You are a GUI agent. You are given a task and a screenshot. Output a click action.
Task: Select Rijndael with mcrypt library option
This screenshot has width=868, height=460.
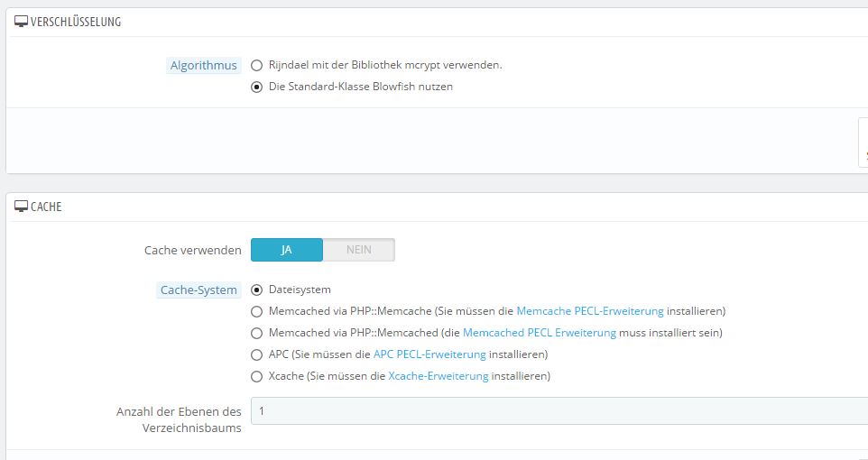257,66
